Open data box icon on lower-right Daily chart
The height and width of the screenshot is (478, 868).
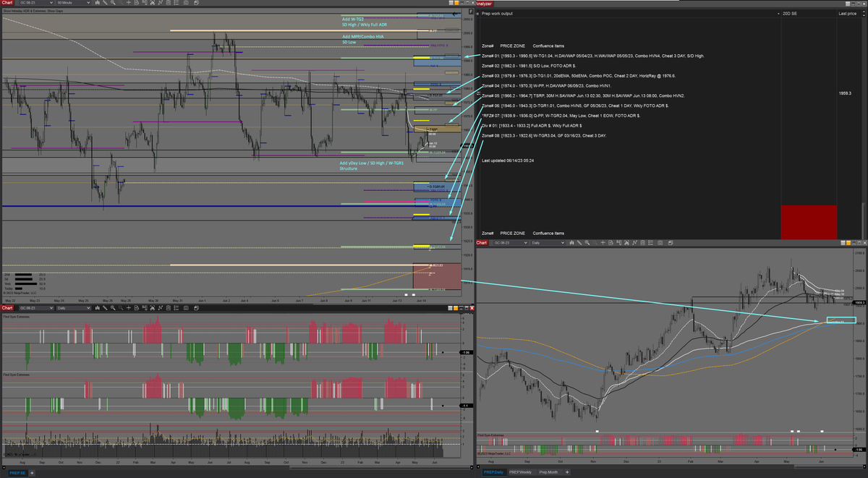pyautogui.click(x=611, y=243)
